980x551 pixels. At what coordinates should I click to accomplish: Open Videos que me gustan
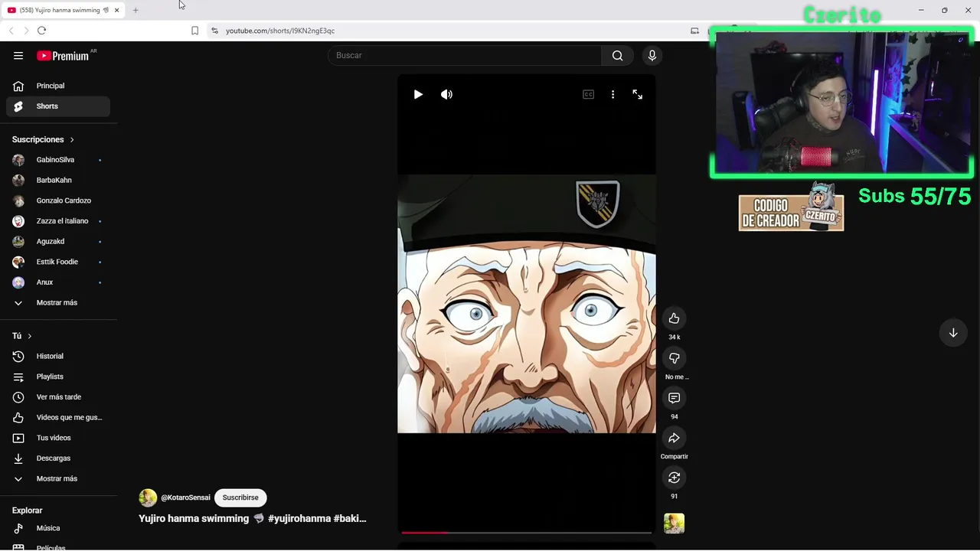[58, 417]
